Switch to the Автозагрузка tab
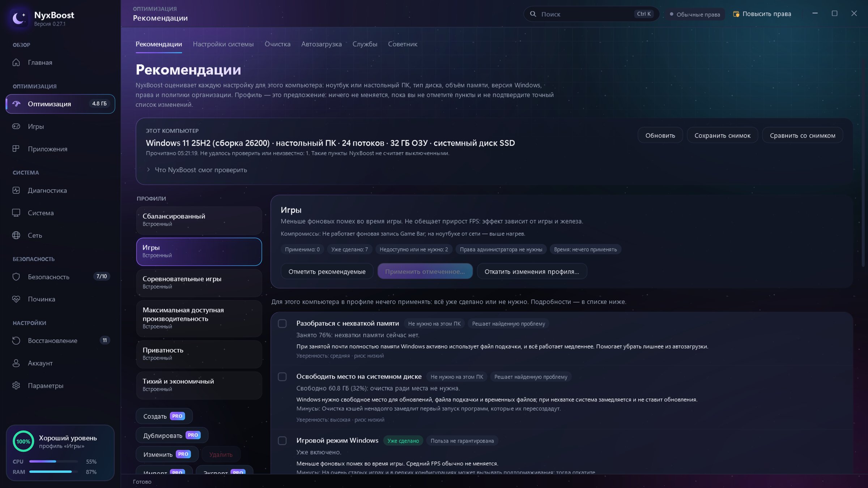Image resolution: width=868 pixels, height=488 pixels. 321,44
